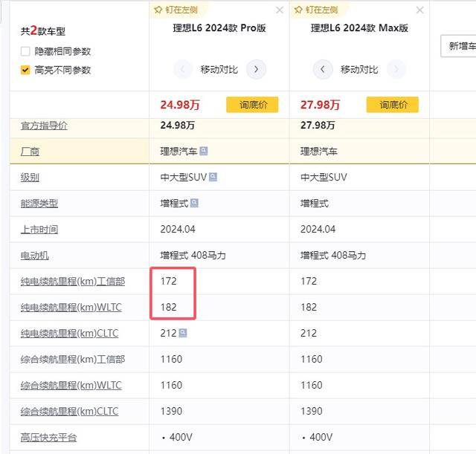The image size is (476, 454).
Task: Click the red 24.98万 price
Action: [180, 105]
